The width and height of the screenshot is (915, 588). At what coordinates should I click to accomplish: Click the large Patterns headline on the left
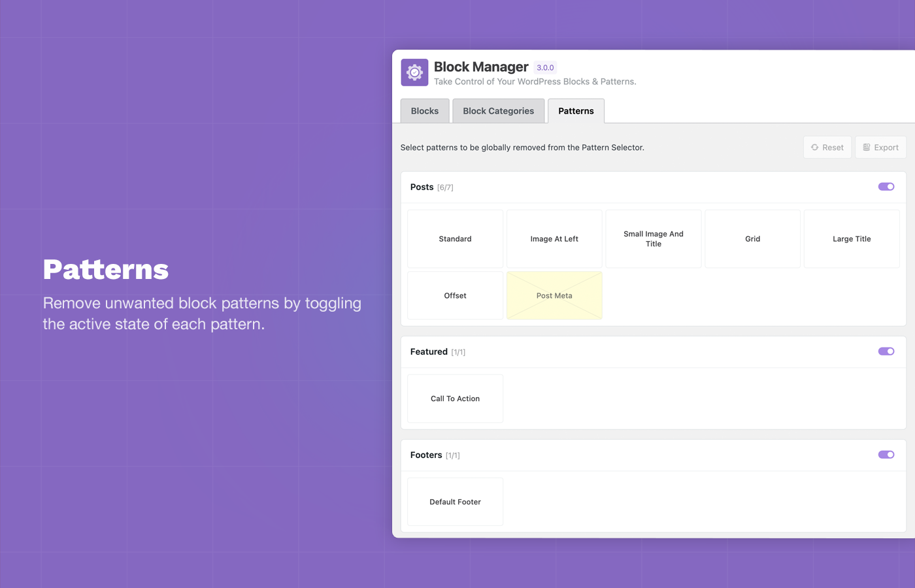click(106, 269)
